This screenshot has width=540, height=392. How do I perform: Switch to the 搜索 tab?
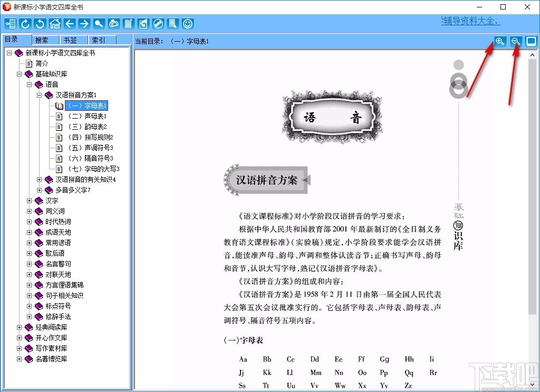[45, 39]
